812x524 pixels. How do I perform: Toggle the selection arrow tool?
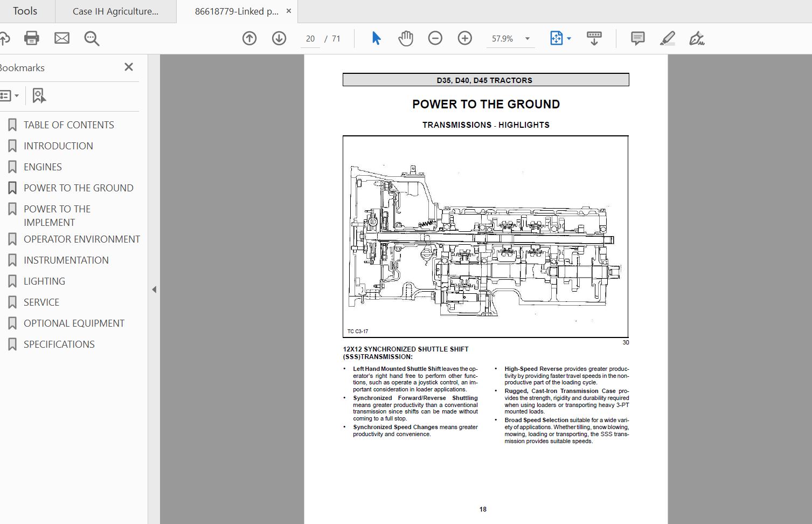[x=376, y=38]
